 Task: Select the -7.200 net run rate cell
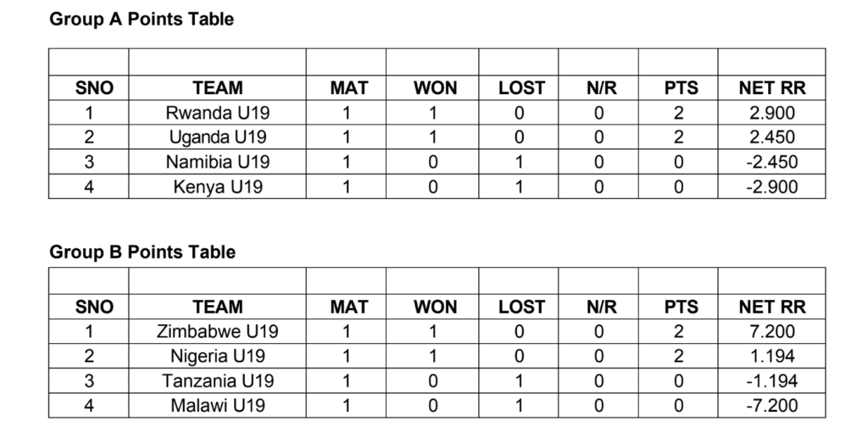click(x=771, y=405)
